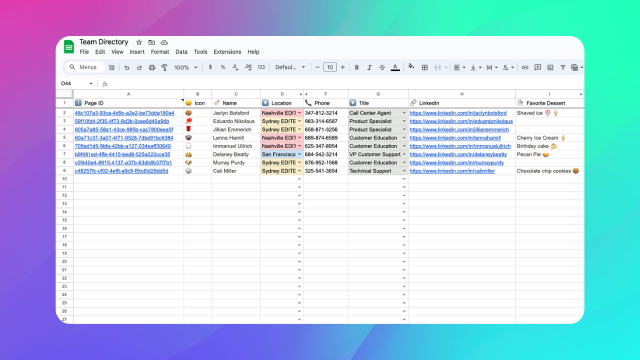Open the 123 more formats menu

coord(261,67)
